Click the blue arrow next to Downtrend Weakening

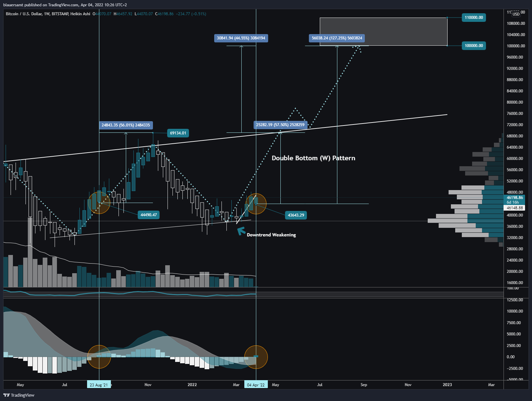[241, 231]
